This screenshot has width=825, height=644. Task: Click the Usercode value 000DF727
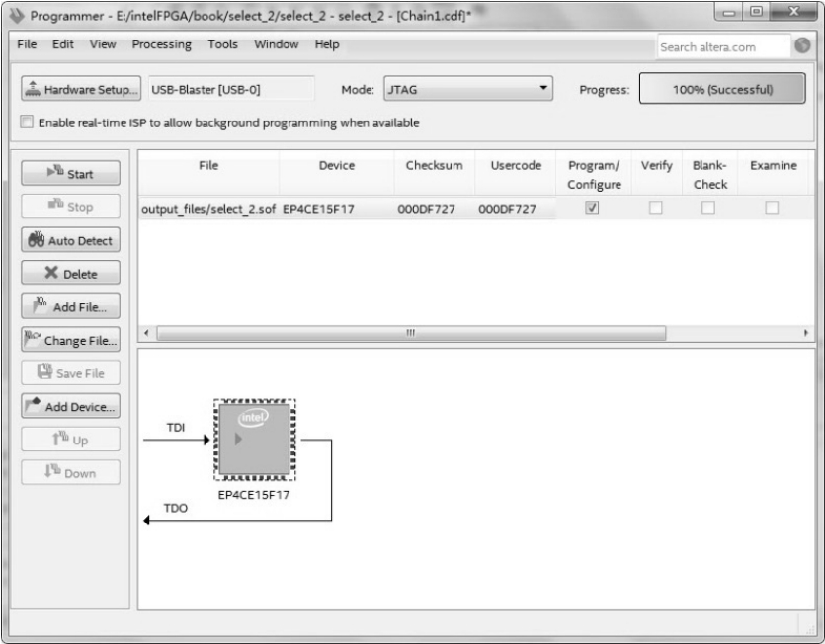point(507,209)
